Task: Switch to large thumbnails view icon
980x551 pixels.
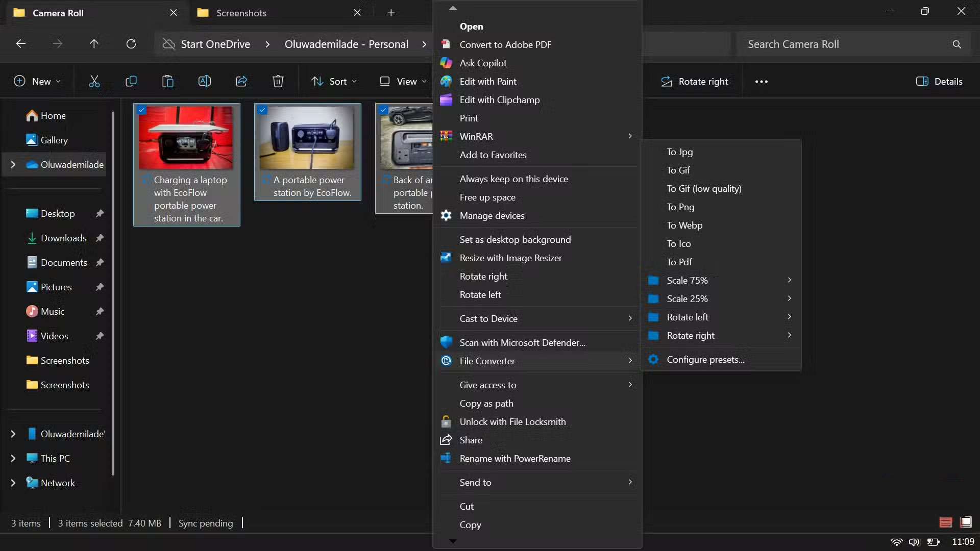Action: point(966,522)
